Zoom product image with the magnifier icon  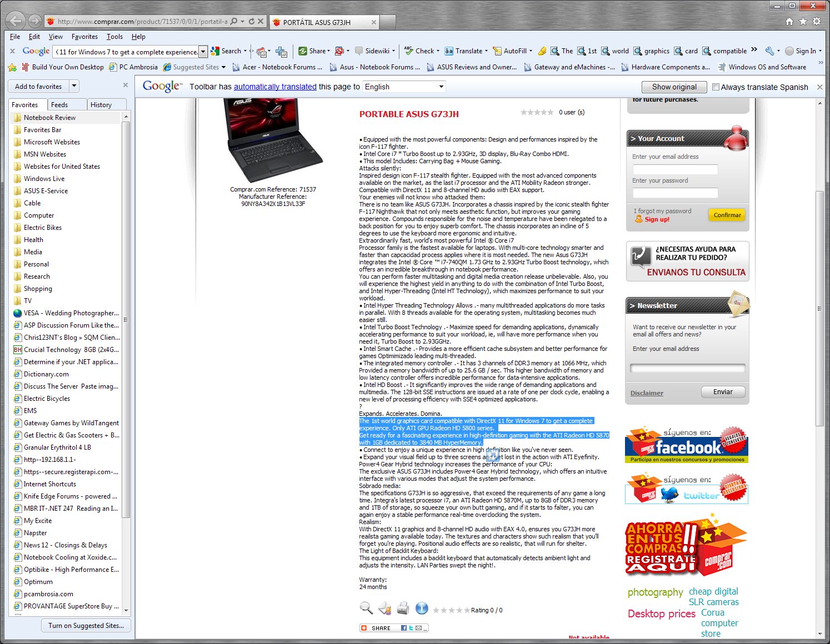pyautogui.click(x=366, y=608)
